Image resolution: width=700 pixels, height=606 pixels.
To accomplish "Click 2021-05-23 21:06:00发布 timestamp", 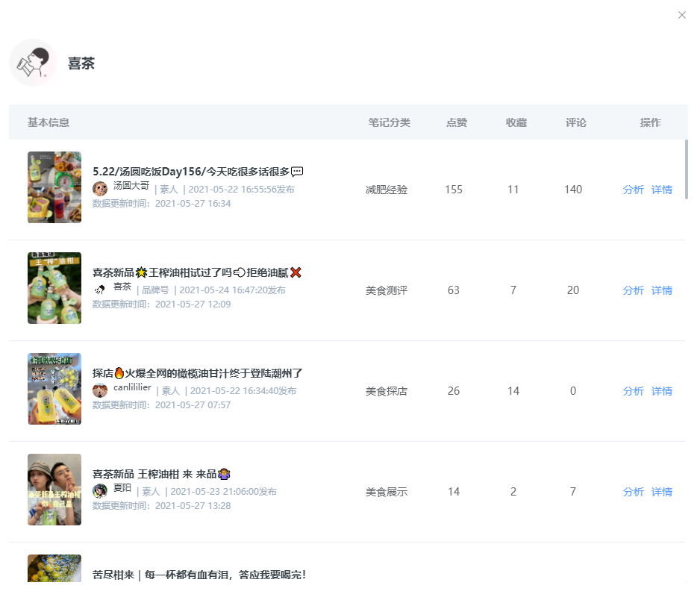I will tap(224, 492).
